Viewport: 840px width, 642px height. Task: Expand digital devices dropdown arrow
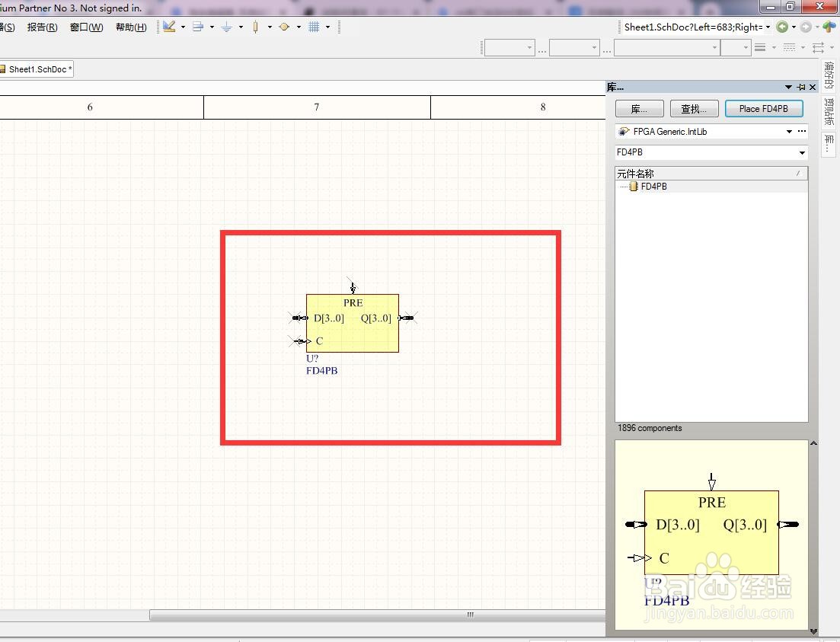point(270,27)
